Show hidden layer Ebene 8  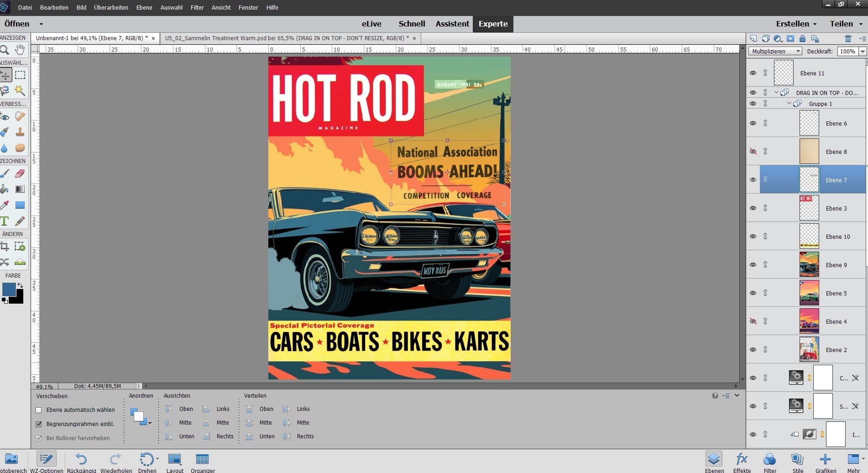[753, 152]
